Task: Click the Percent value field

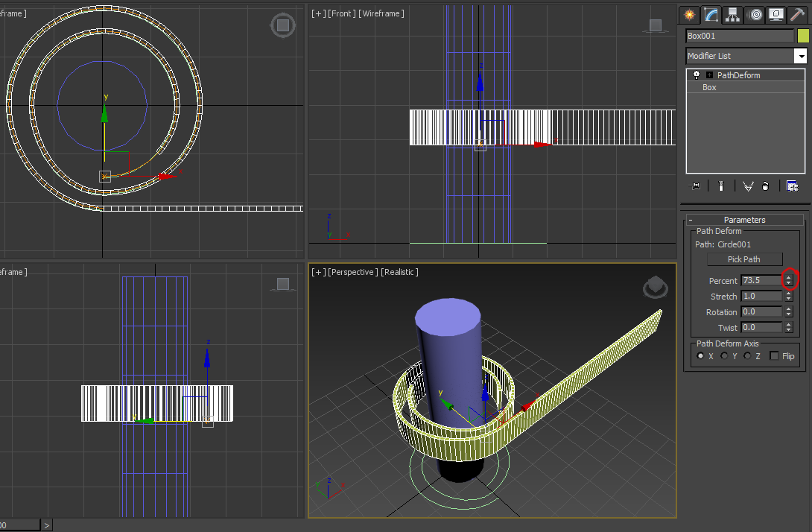Action: pos(761,281)
